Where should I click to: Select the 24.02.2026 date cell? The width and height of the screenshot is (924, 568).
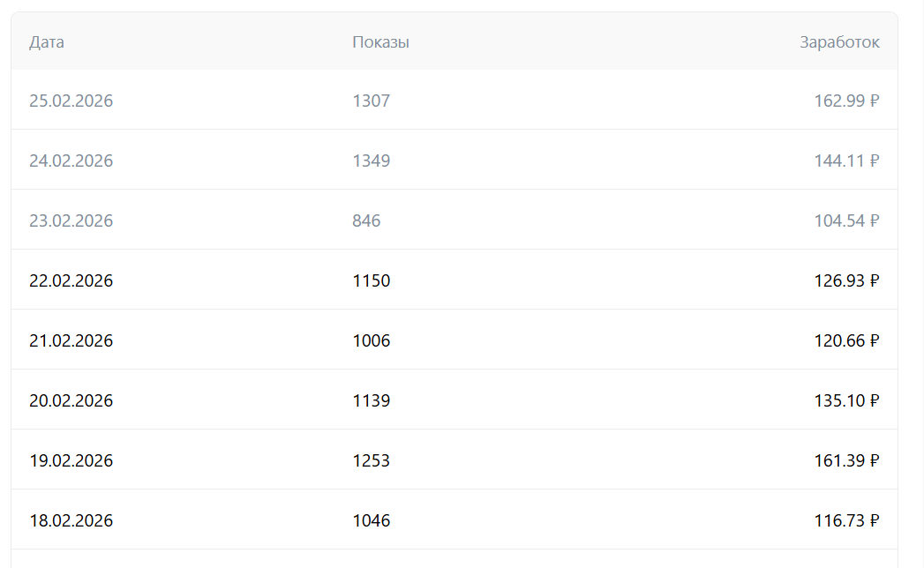point(71,161)
